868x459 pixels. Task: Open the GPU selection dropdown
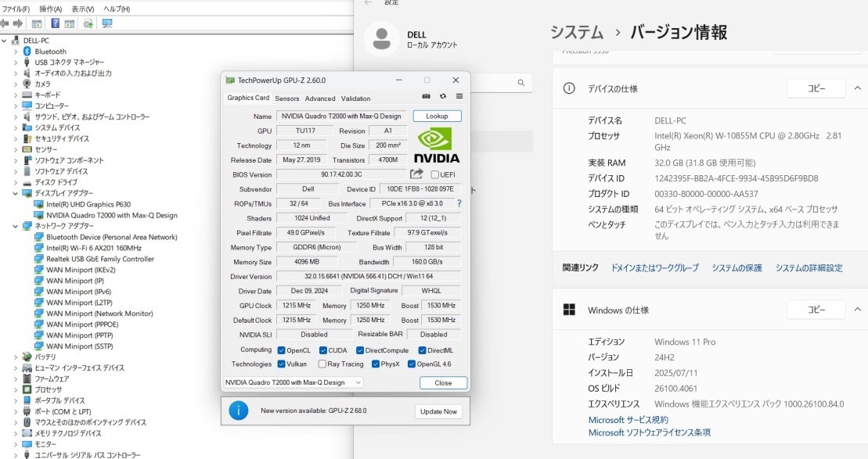pyautogui.click(x=293, y=382)
